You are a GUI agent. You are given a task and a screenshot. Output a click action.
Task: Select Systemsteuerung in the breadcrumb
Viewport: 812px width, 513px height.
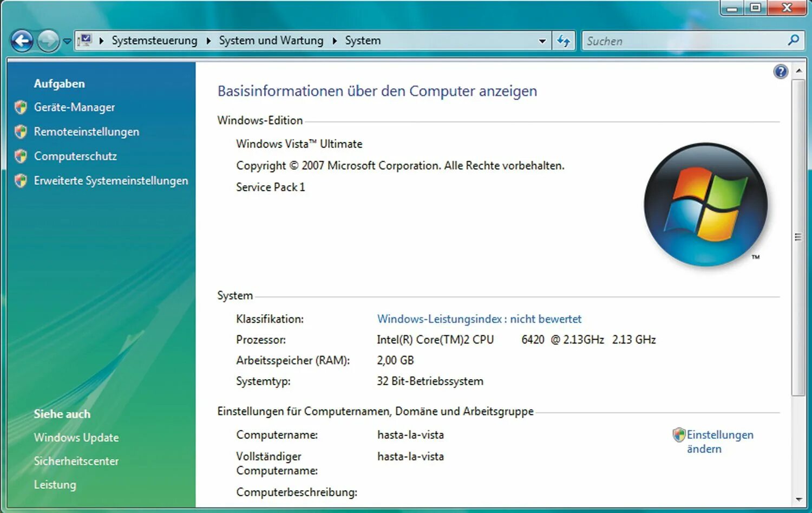154,41
